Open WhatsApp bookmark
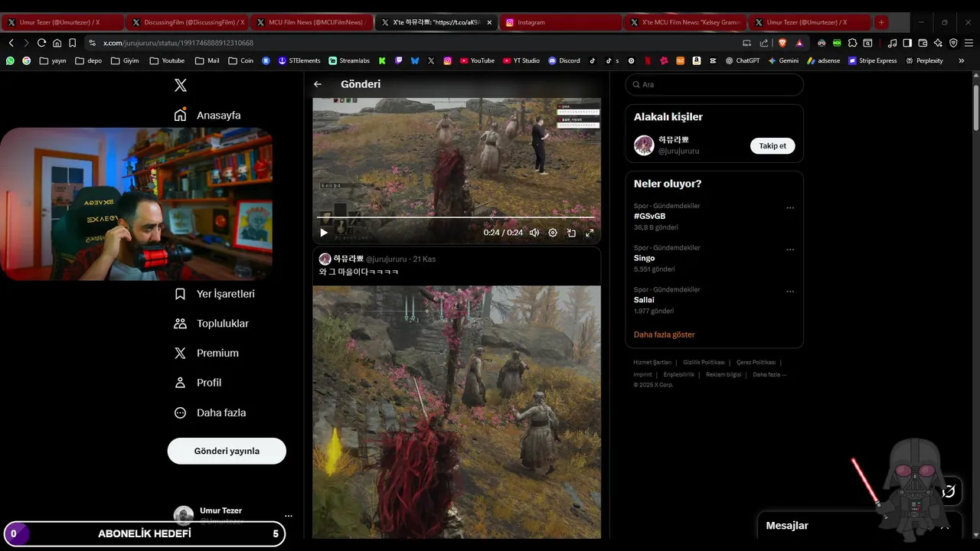The image size is (980, 551). click(10, 60)
